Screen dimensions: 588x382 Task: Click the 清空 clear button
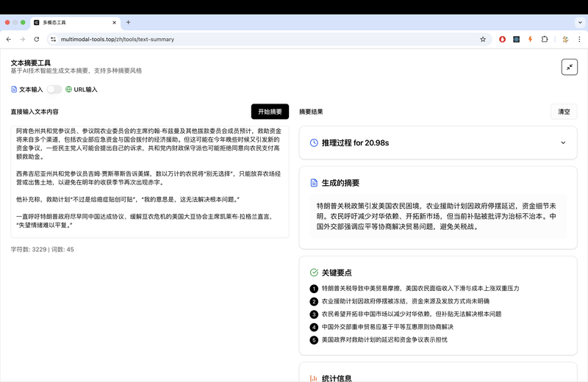[x=564, y=112]
